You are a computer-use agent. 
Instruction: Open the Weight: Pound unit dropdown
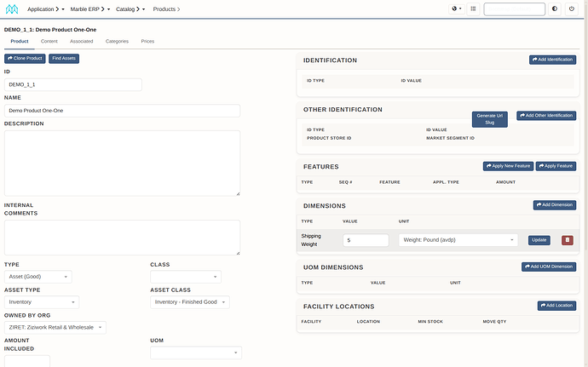pos(458,240)
